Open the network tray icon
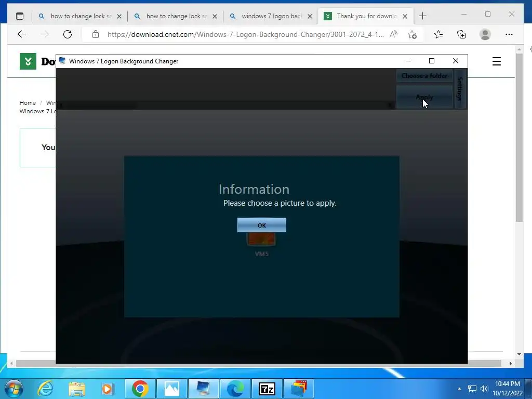Screen dimensions: 532x399 pyautogui.click(x=472, y=389)
